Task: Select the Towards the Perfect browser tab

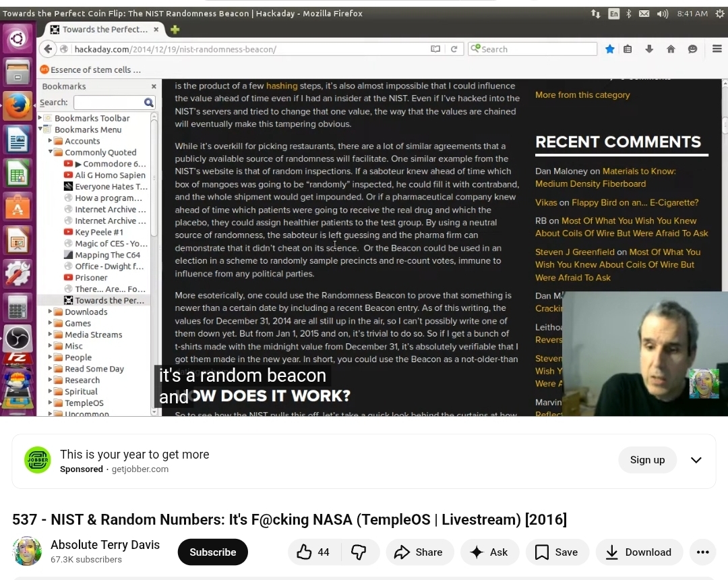Action: tap(105, 29)
